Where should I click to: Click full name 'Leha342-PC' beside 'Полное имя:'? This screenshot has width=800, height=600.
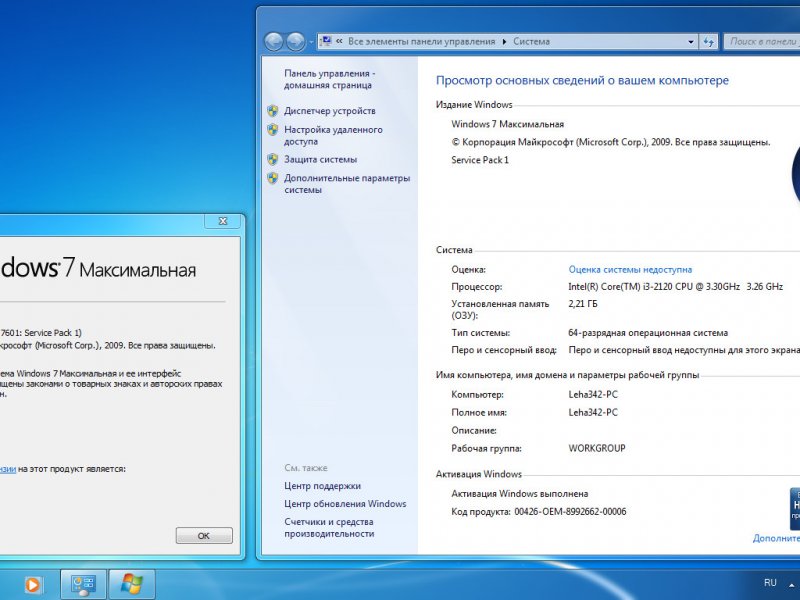coord(593,412)
